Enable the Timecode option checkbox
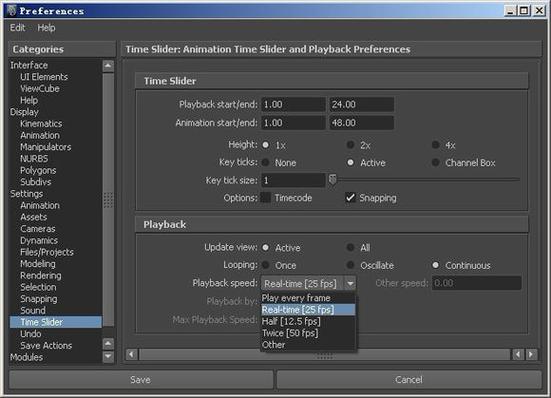The height and width of the screenshot is (398, 551). click(266, 198)
